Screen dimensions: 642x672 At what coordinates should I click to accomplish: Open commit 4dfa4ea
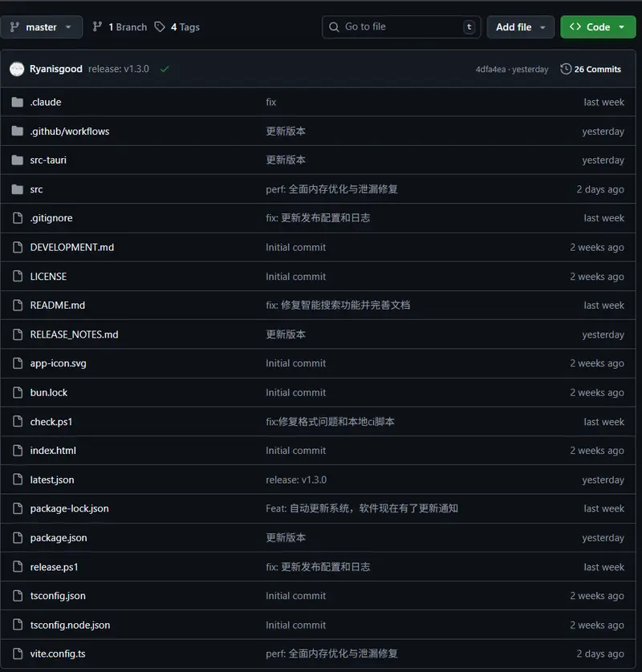tap(490, 69)
